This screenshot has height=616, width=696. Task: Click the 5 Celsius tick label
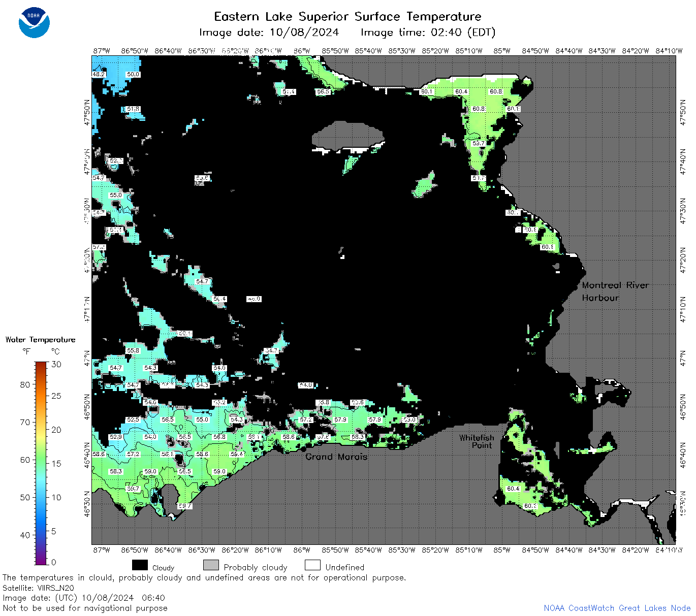tap(54, 531)
